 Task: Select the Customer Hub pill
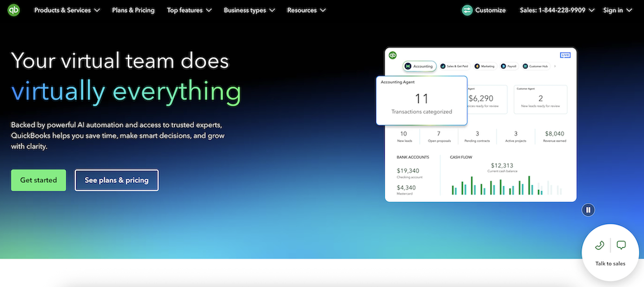click(536, 67)
